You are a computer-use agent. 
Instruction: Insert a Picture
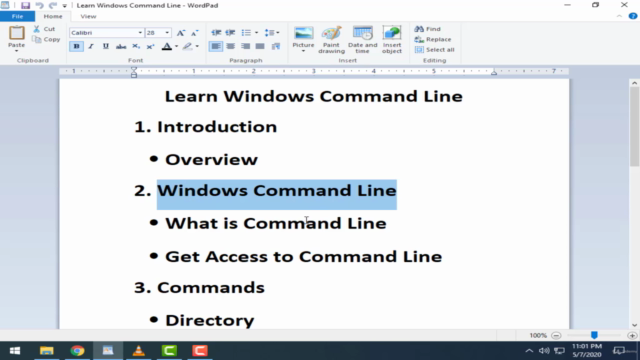(303, 36)
